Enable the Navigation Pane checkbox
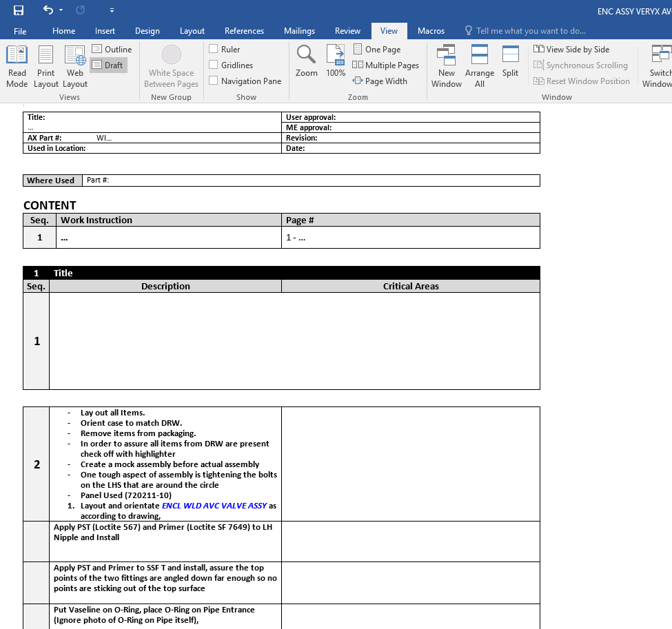The height and width of the screenshot is (629, 672). click(x=213, y=81)
